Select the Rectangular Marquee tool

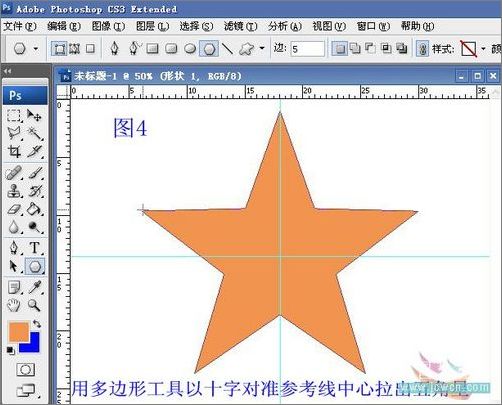pos(14,115)
